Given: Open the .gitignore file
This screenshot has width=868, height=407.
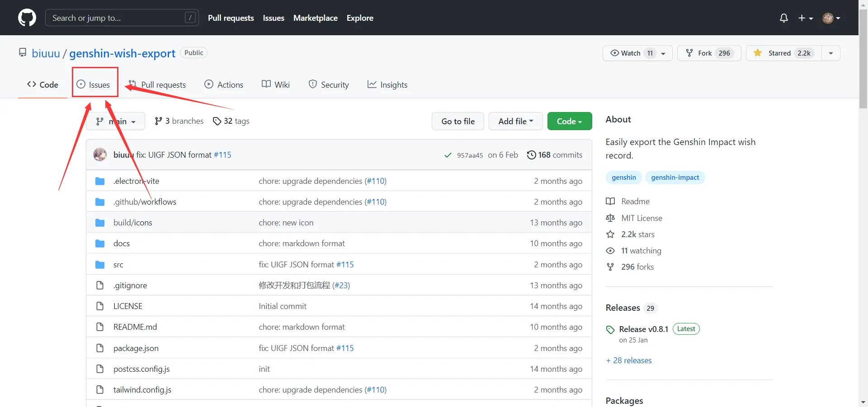Looking at the screenshot, I should [x=130, y=285].
